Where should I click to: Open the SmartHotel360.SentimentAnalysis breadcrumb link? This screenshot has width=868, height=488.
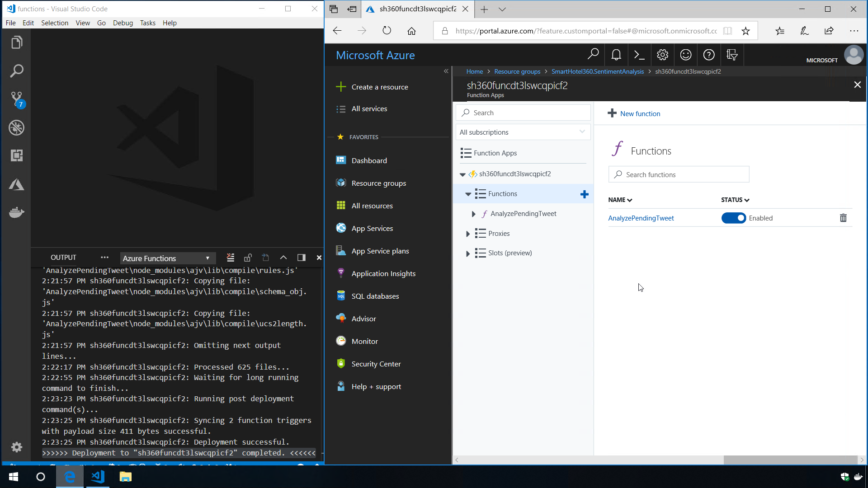(x=597, y=71)
